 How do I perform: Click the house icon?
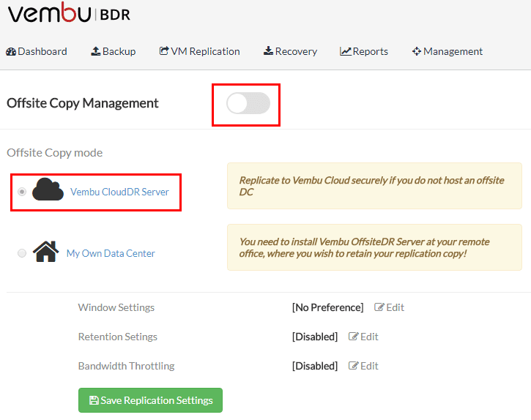coord(45,251)
